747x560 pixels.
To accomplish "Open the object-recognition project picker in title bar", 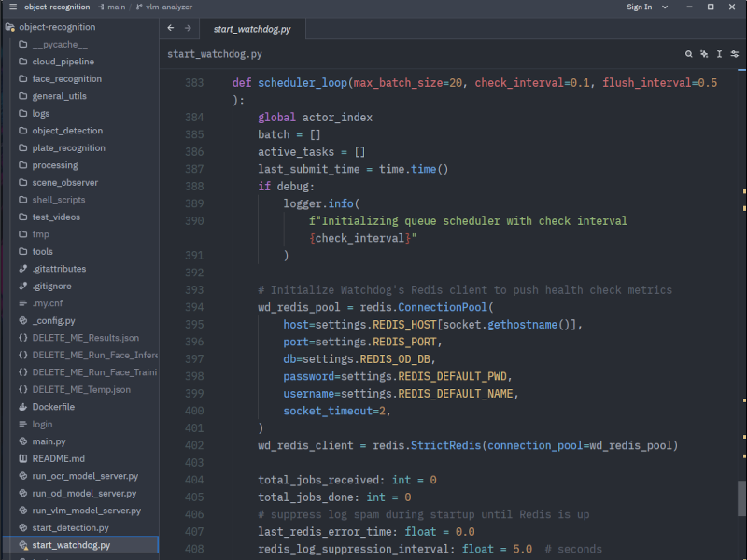I will click(57, 7).
